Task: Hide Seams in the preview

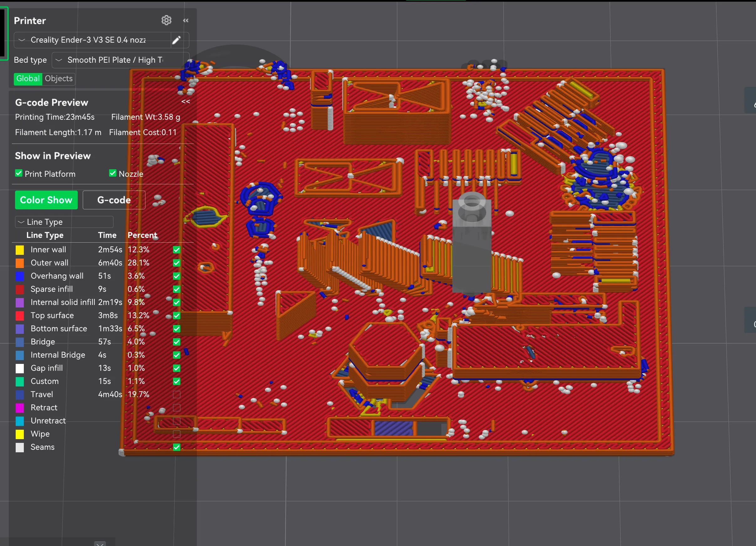Action: (x=177, y=447)
